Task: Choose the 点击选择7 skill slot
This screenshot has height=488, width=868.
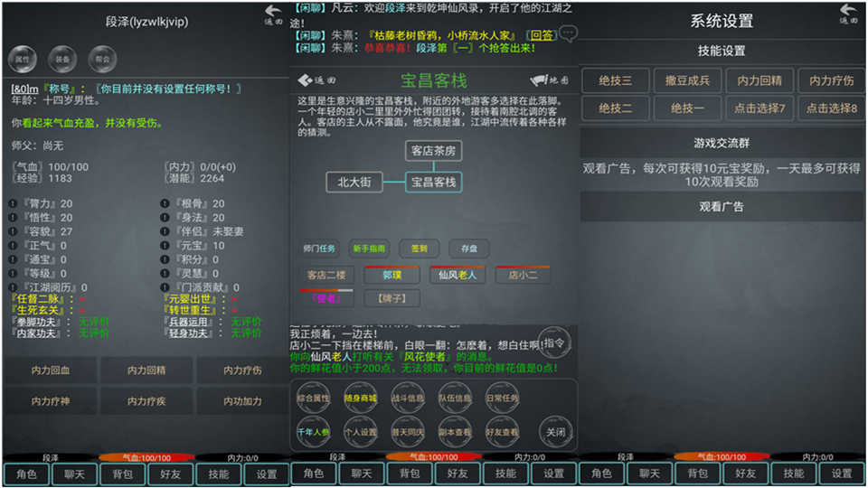Action: (x=759, y=108)
